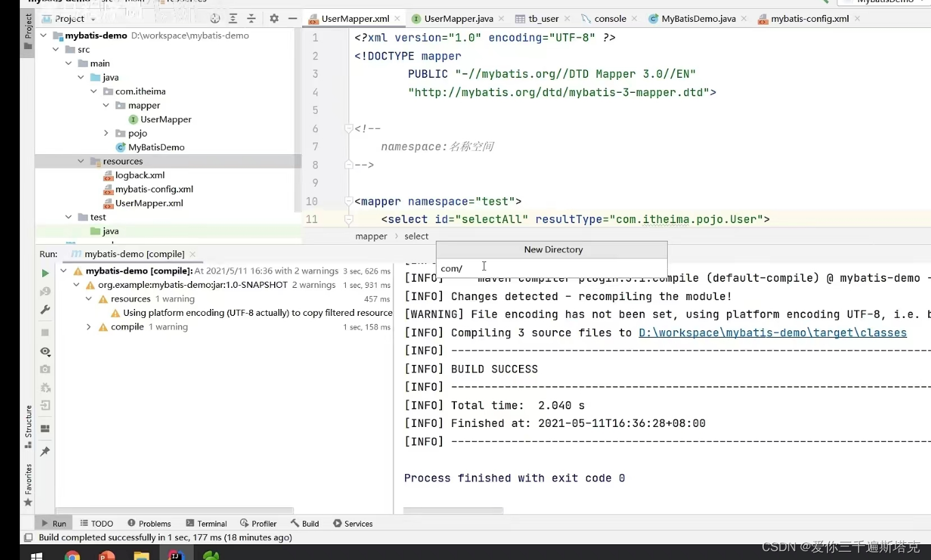Collapse the resources folder in Project tree
Screen dimensions: 931x560
click(x=80, y=161)
